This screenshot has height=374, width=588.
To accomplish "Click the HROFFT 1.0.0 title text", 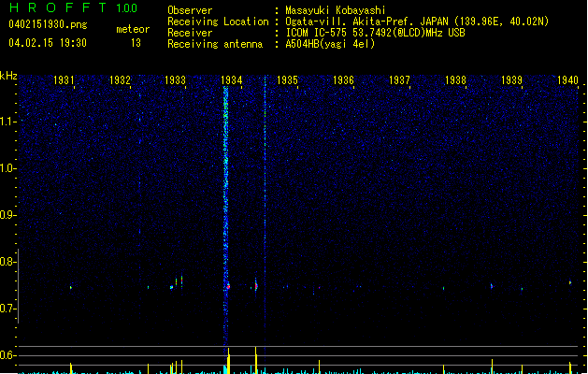I will pos(74,7).
